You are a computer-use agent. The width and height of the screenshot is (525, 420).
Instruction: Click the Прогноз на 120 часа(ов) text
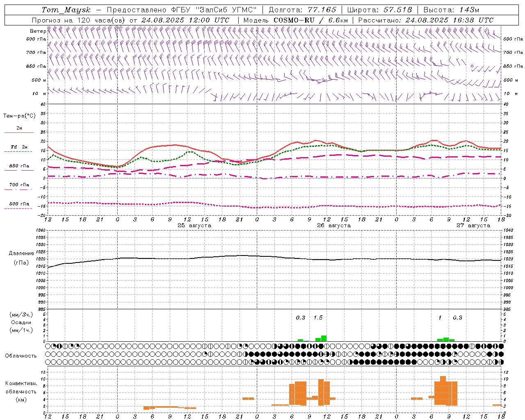(79, 20)
